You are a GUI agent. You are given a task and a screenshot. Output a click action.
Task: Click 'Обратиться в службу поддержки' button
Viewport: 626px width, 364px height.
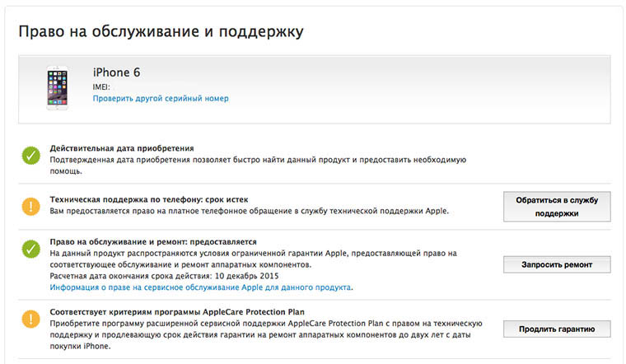point(557,207)
